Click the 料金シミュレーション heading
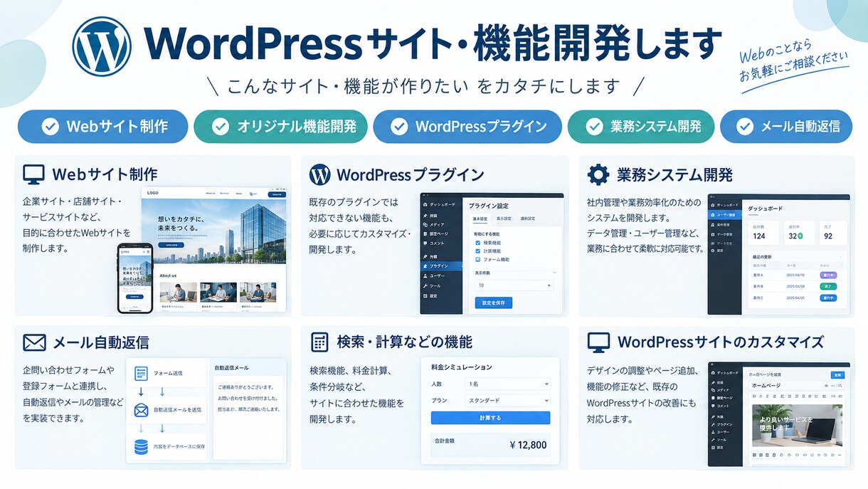Image resolution: width=868 pixels, height=489 pixels. [462, 367]
